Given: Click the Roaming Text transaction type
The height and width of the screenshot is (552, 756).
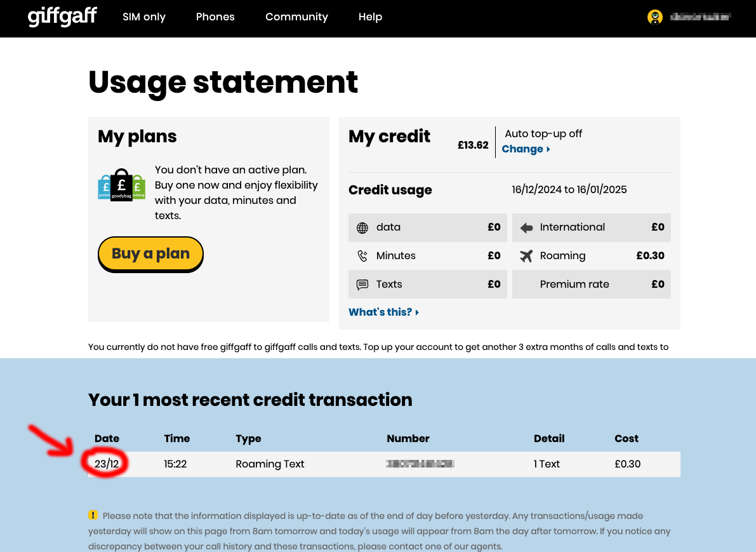Looking at the screenshot, I should (x=270, y=464).
